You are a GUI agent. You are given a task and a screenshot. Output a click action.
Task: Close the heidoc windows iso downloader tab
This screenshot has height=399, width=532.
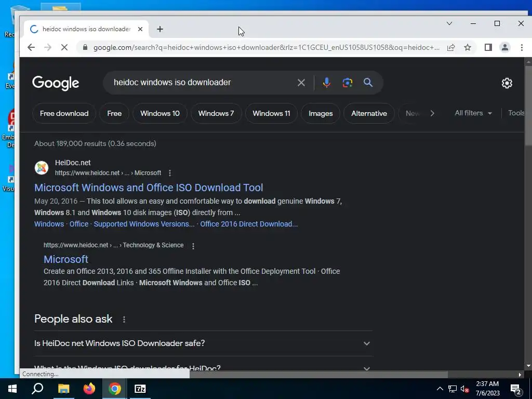[140, 29]
